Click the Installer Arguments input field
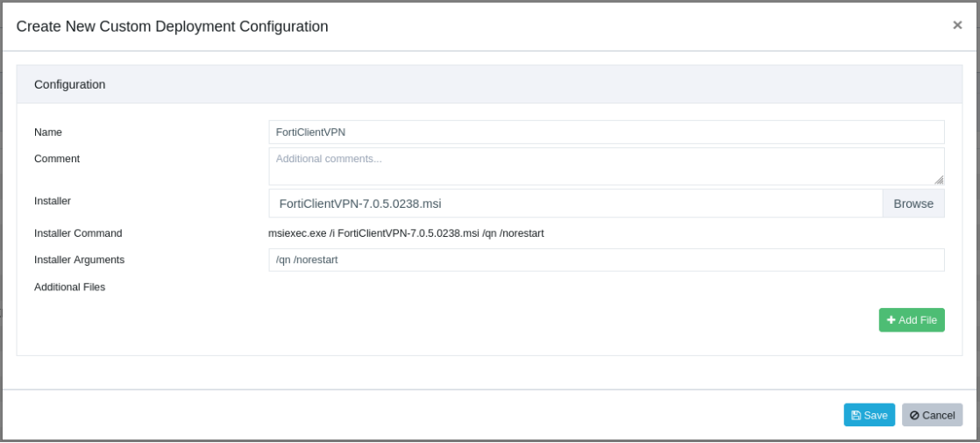Screen dimensions: 980x443 point(607,260)
